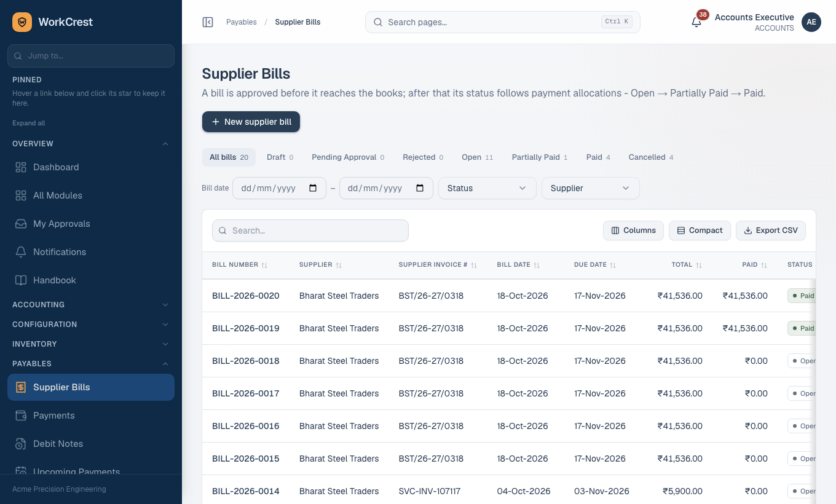
Task: Click Expand all in the sidebar
Action: [29, 123]
